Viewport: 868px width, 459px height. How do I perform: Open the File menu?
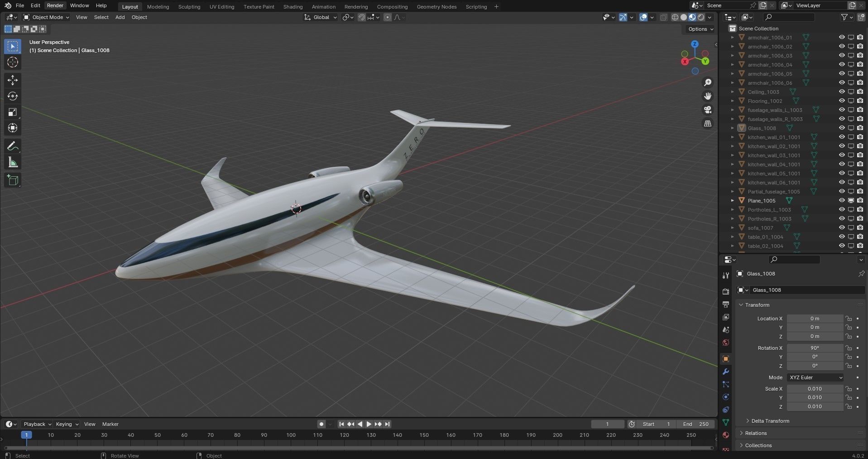tap(20, 5)
